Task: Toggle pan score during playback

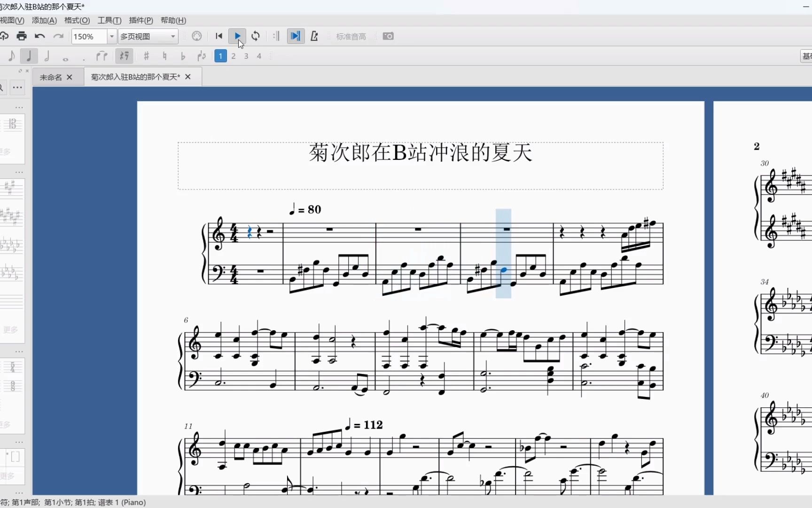Action: point(295,36)
